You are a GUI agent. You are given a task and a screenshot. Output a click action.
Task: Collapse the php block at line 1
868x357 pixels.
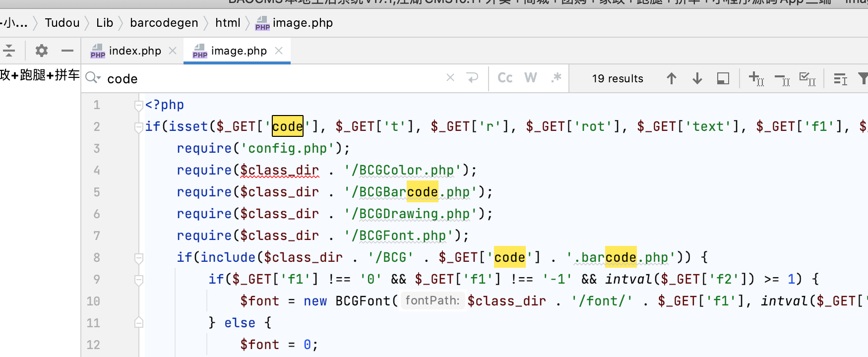[x=139, y=105]
